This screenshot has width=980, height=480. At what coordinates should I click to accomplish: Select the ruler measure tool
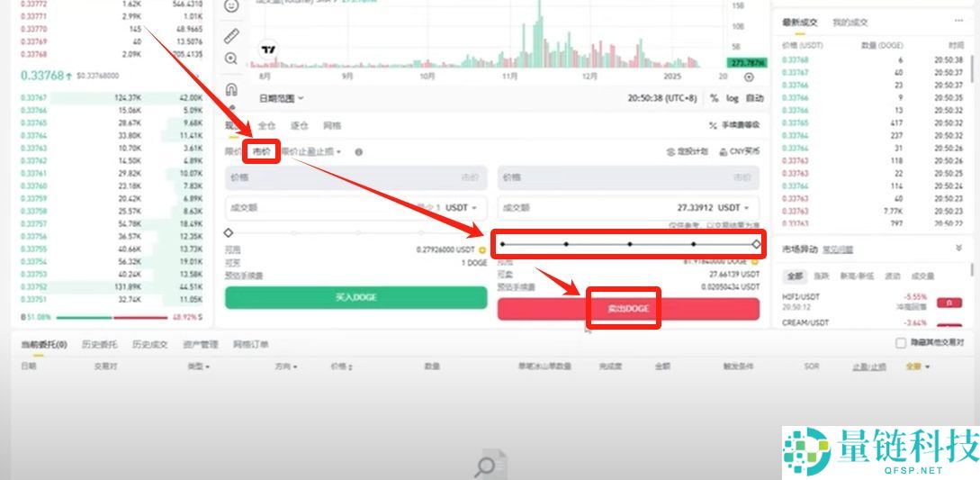pyautogui.click(x=231, y=36)
